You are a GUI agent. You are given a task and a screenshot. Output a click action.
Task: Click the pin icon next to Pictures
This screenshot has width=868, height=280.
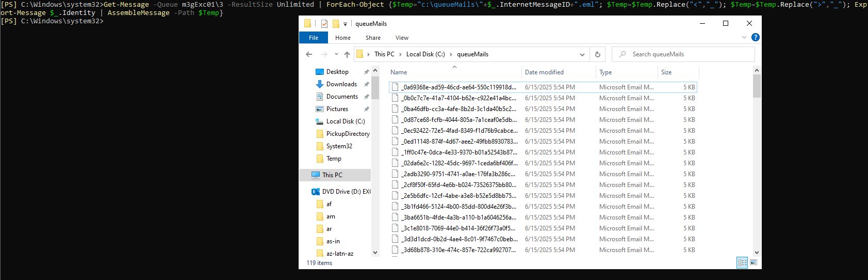(367, 109)
